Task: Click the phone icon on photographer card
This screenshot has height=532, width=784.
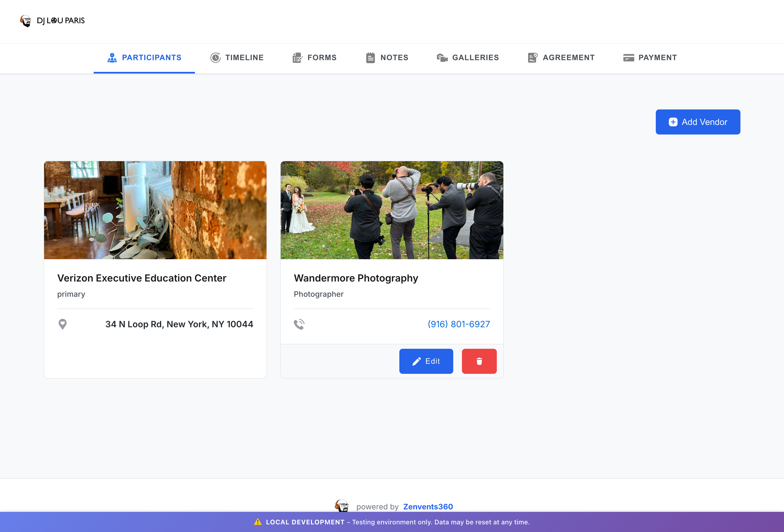Action: [299, 324]
